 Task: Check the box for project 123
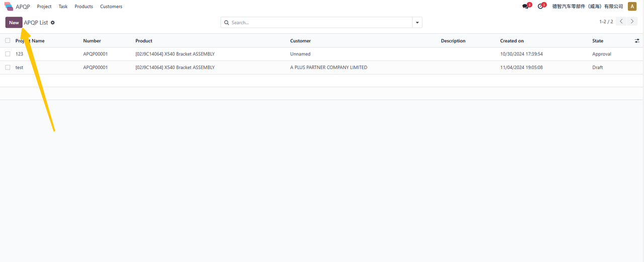pyautogui.click(x=8, y=54)
